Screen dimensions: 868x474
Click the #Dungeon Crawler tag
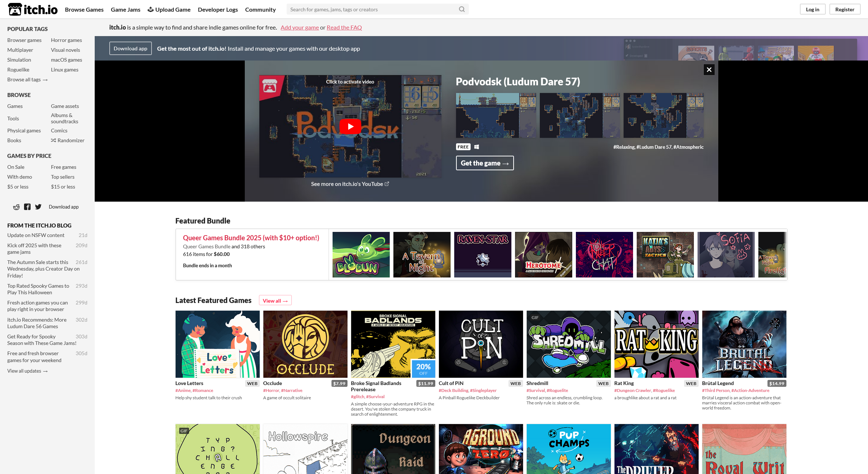tap(633, 391)
